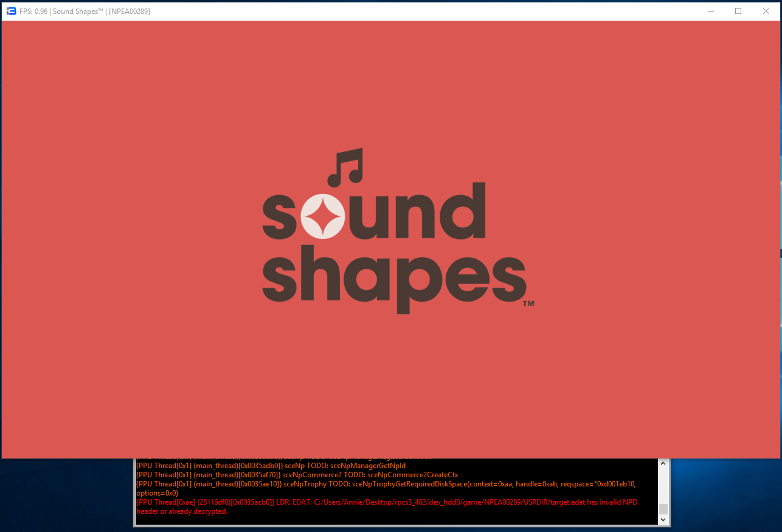The image size is (782, 532).
Task: Click the scroll-up arrow in the log window
Action: tap(663, 464)
